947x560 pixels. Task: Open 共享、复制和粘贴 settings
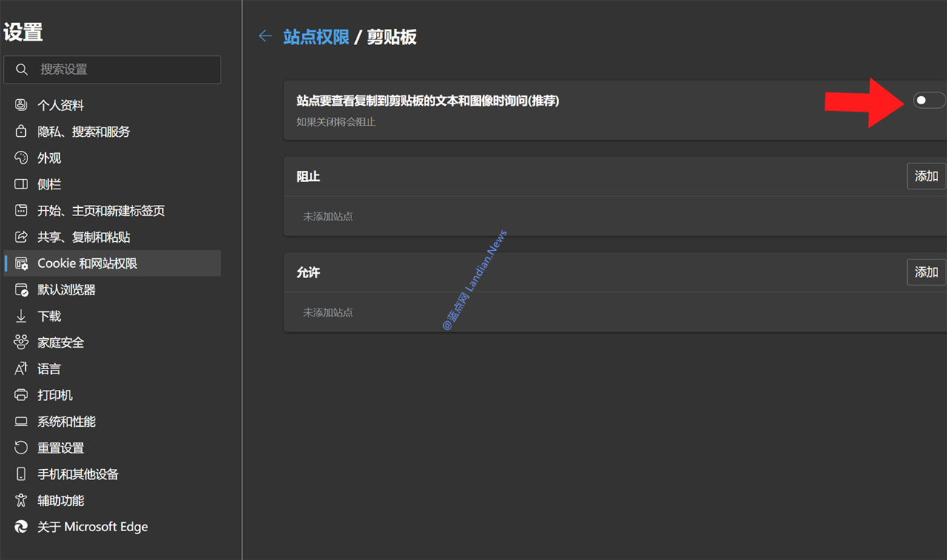click(x=112, y=237)
